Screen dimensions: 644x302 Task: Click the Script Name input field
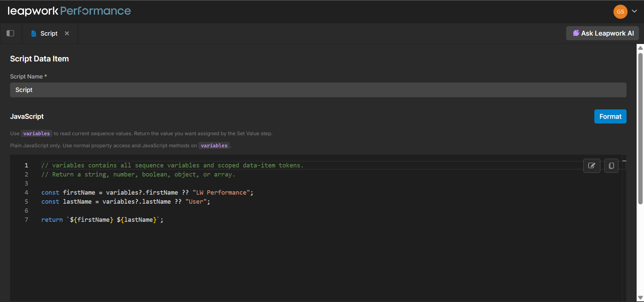tap(318, 90)
